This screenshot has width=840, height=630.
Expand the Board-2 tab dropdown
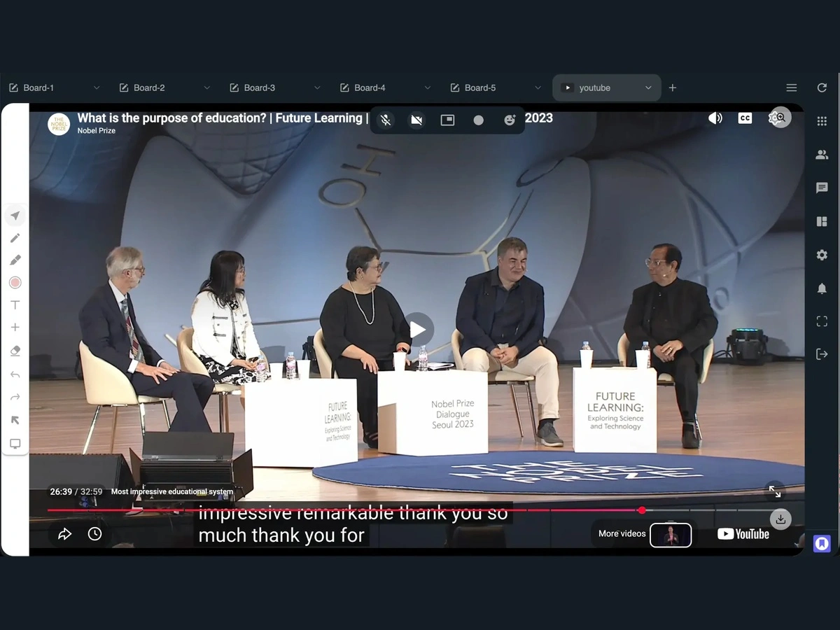point(206,87)
